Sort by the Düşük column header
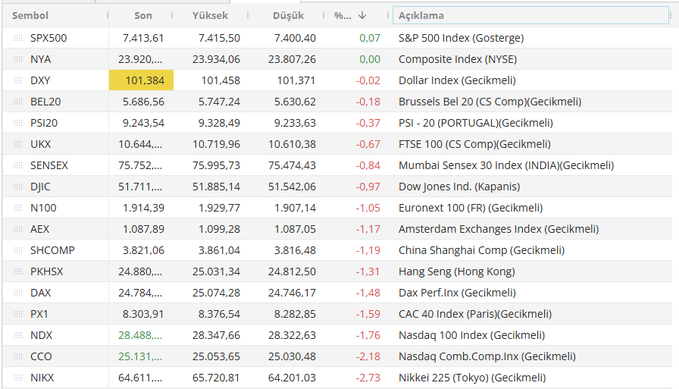The width and height of the screenshot is (679, 389). tap(288, 16)
